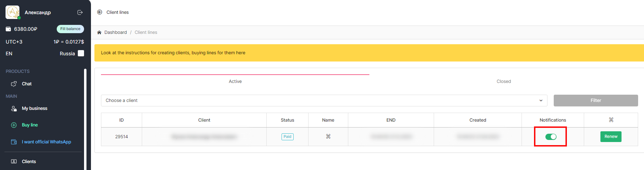Click the home icon in breadcrumb
The image size is (644, 170).
click(x=99, y=32)
